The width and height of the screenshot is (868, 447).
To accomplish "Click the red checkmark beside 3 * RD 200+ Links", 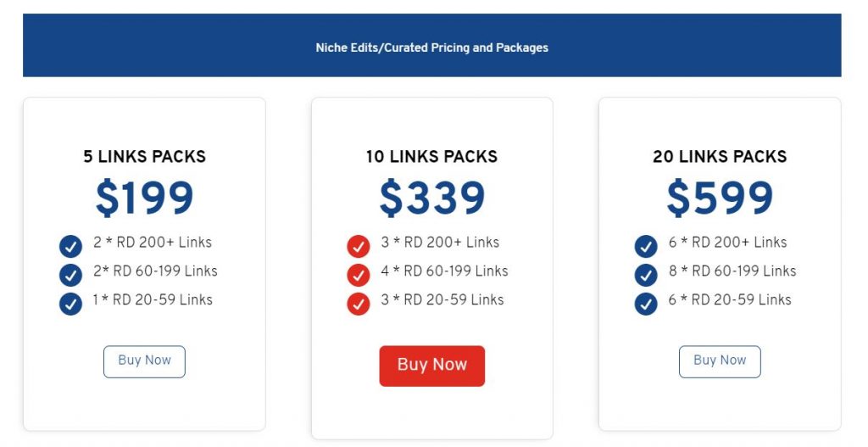I will coord(359,247).
